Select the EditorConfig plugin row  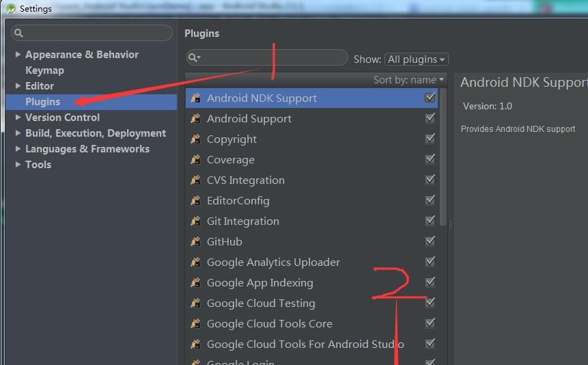[311, 200]
